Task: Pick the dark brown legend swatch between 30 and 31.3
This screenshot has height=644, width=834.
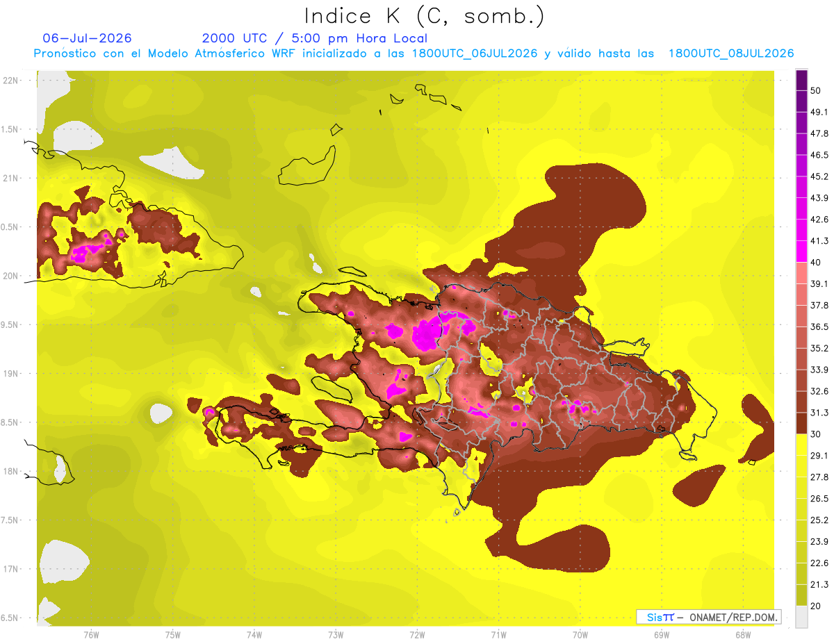Action: click(x=801, y=424)
